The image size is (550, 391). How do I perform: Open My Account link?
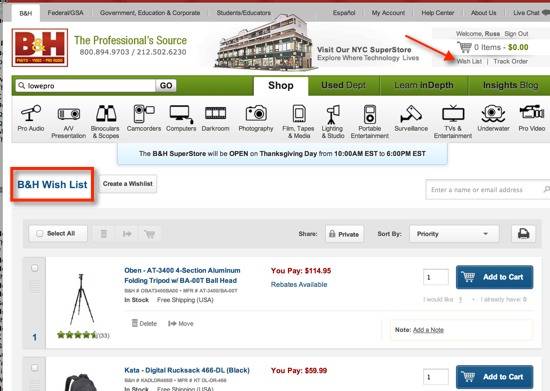point(388,13)
